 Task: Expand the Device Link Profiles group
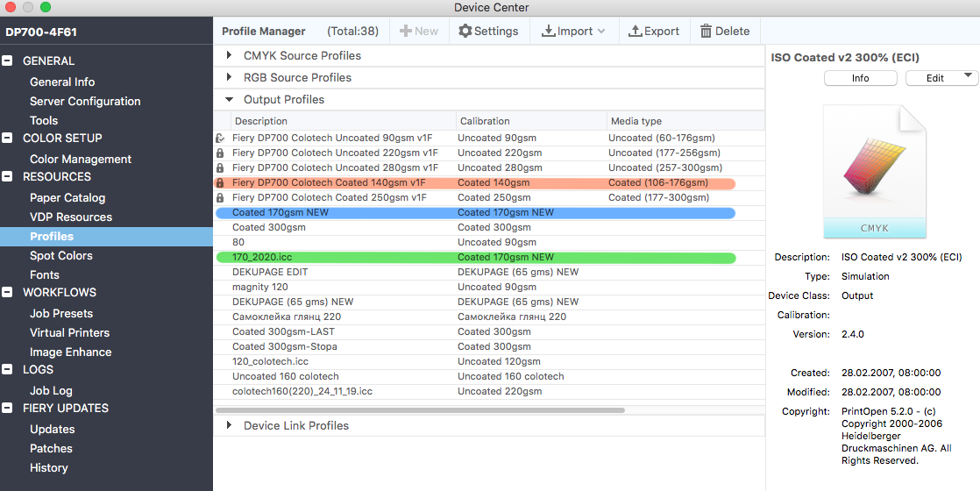click(x=229, y=425)
